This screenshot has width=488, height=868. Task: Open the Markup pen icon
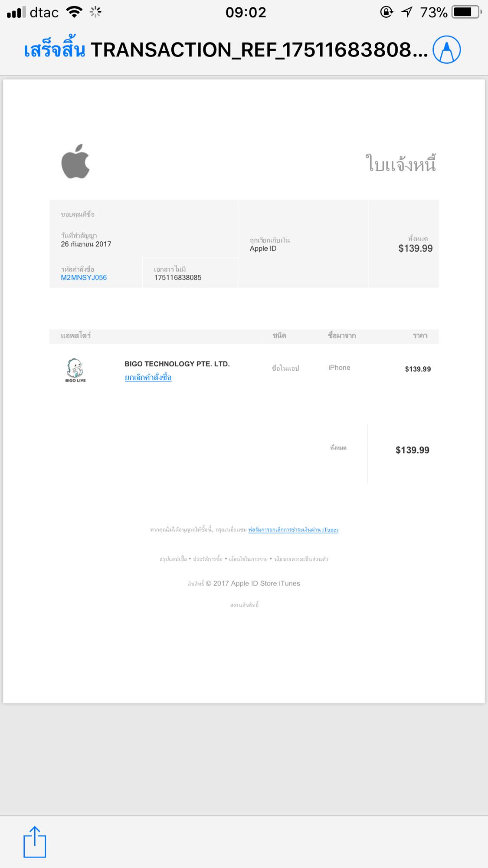point(446,49)
